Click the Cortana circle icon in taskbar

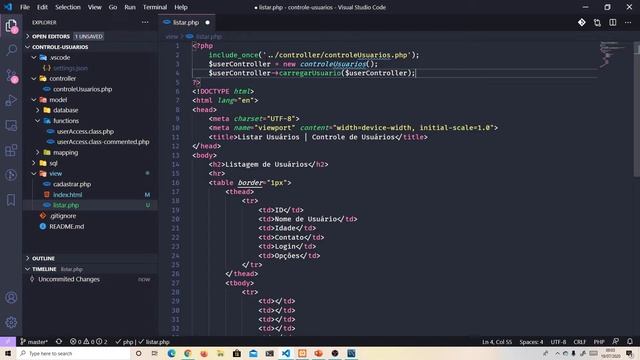[138, 353]
